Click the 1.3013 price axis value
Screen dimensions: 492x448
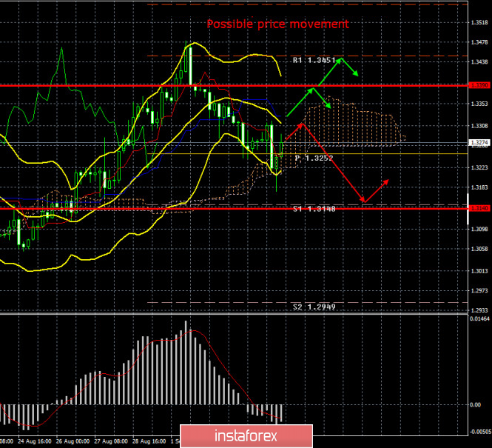(479, 271)
